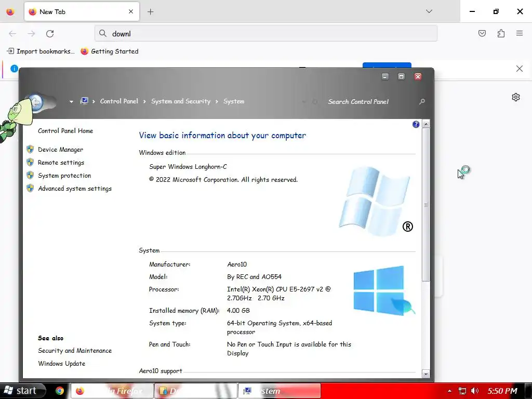Viewport: 532px width, 399px height.
Task: Click the Windows 10 leaf logo image
Action: click(384, 291)
